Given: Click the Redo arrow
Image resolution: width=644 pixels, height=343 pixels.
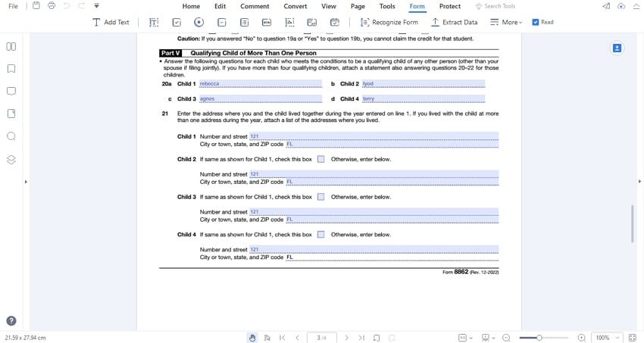Looking at the screenshot, I should [81, 6].
